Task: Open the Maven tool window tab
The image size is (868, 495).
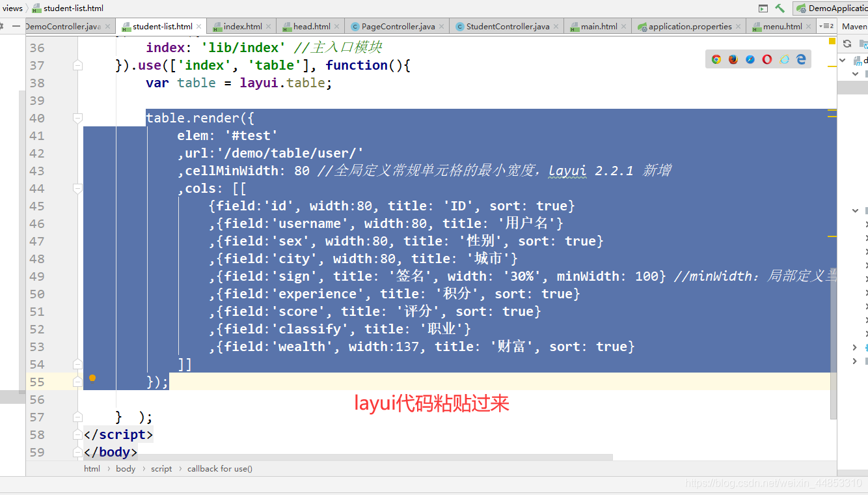Action: (x=854, y=27)
